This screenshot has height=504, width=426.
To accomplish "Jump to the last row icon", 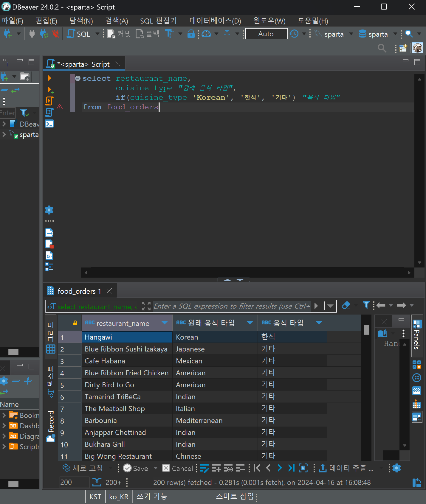I will (291, 468).
